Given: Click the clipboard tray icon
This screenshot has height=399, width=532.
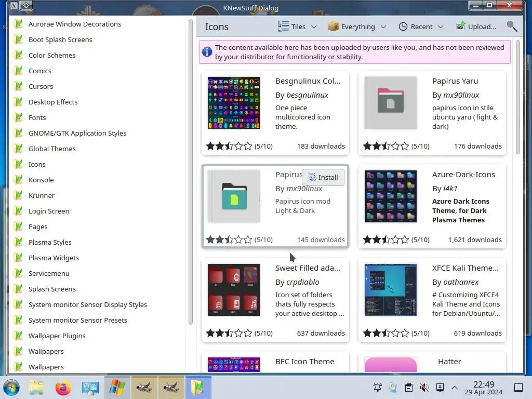Looking at the screenshot, I should 409,388.
